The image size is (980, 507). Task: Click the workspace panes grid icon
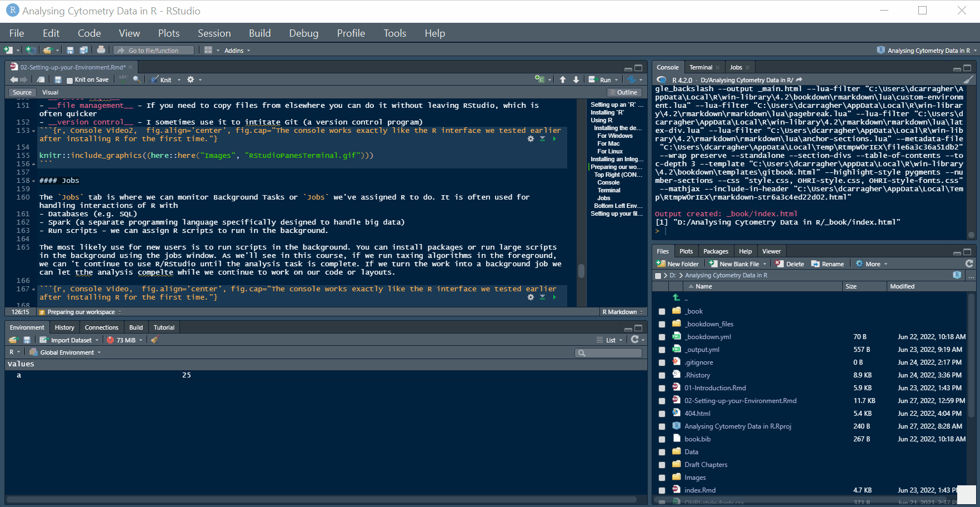208,50
